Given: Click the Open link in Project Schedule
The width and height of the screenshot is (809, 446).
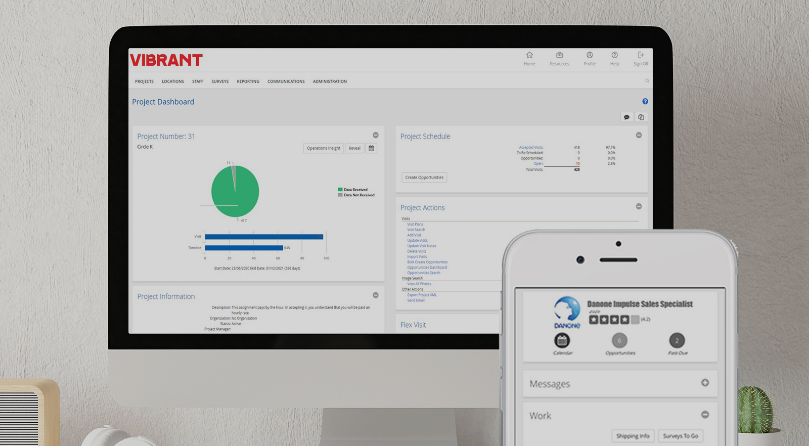Looking at the screenshot, I should click(539, 164).
